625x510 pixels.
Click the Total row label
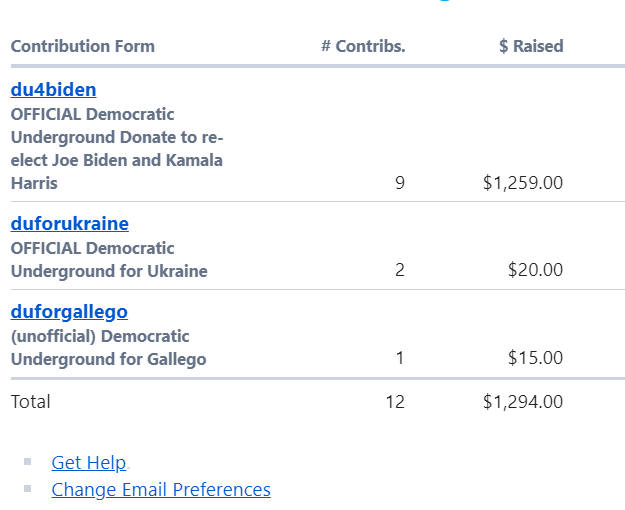pos(31,402)
